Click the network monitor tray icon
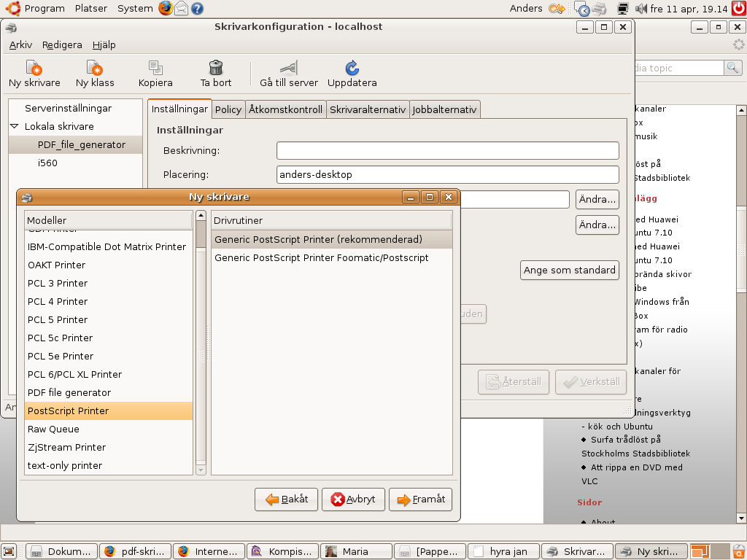The width and height of the screenshot is (747, 560). pyautogui.click(x=623, y=9)
